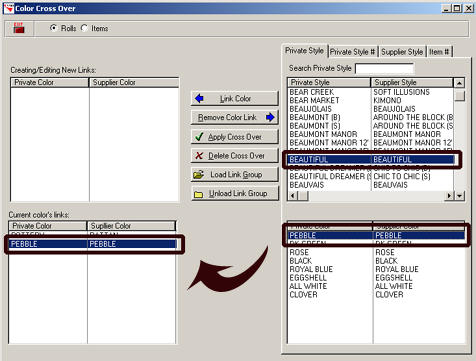476x361 pixels.
Task: Click the Apply Cross Over button
Action: click(x=235, y=137)
